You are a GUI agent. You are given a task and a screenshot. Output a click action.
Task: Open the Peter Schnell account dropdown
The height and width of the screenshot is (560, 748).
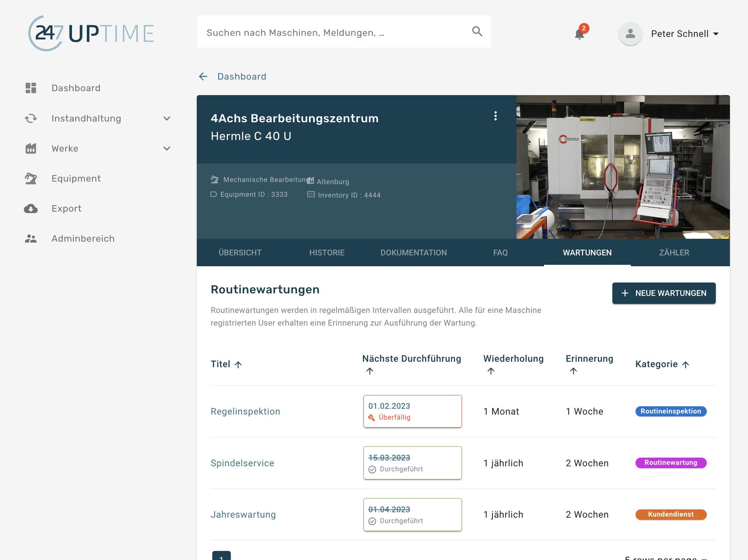point(685,33)
